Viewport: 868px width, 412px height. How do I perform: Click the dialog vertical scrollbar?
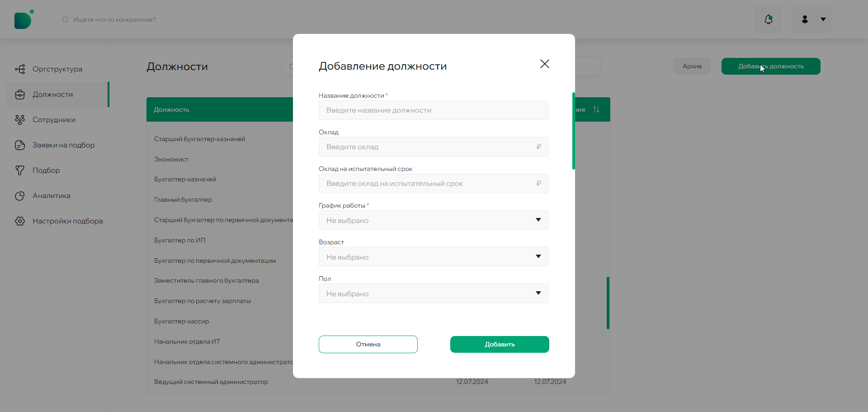click(x=574, y=131)
